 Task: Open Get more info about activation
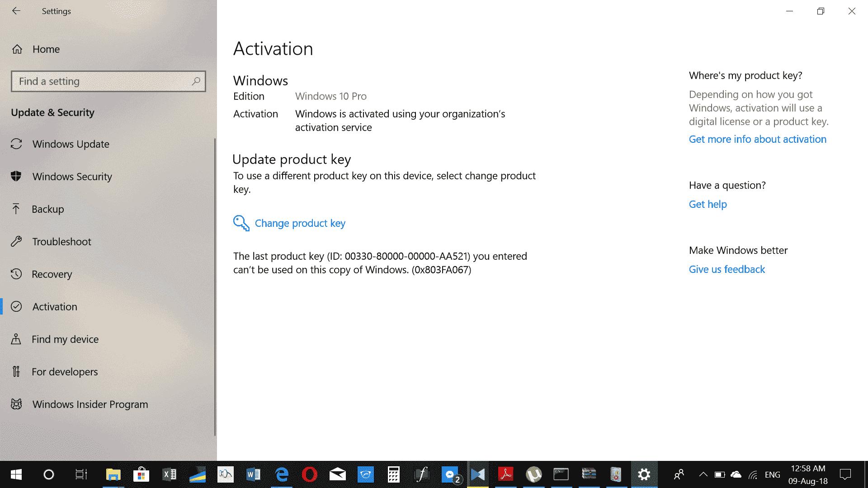click(758, 139)
